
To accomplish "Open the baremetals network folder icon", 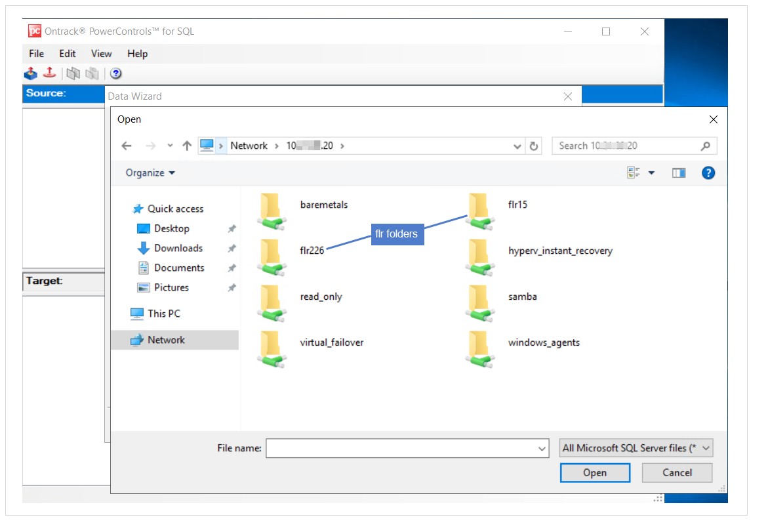I will pyautogui.click(x=272, y=211).
